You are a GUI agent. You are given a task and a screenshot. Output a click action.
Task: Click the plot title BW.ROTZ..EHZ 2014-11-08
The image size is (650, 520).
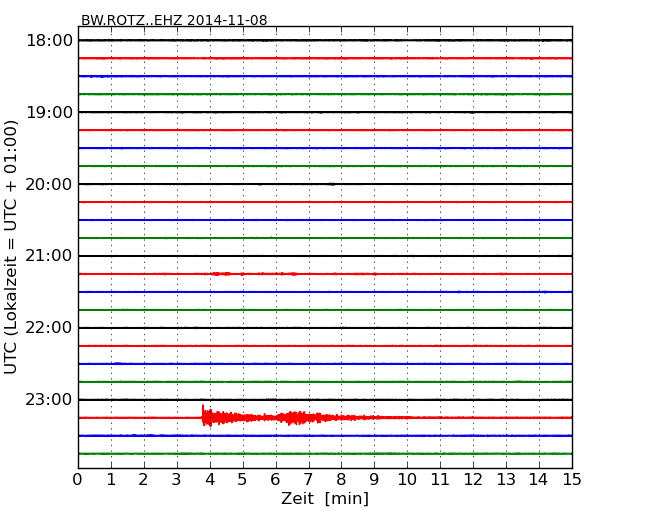pyautogui.click(x=174, y=20)
